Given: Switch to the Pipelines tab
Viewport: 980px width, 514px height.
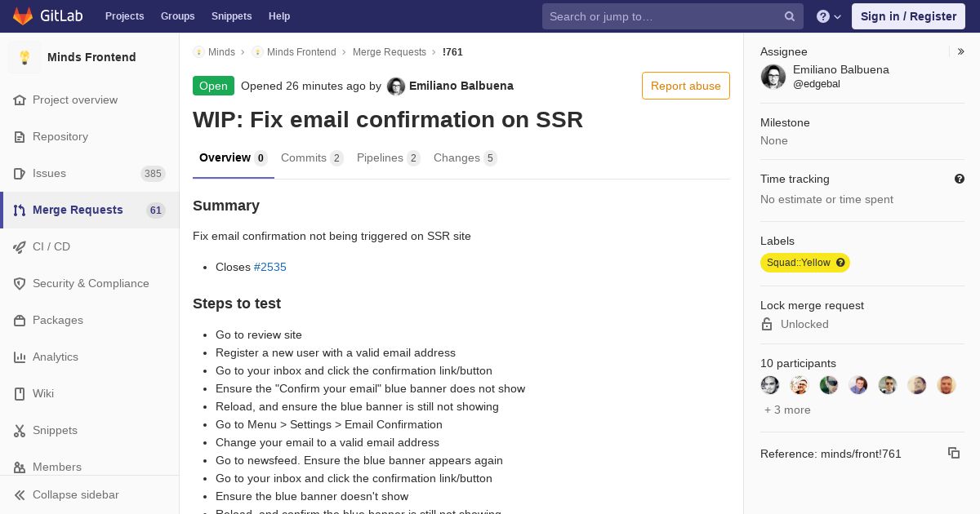Looking at the screenshot, I should 389,158.
